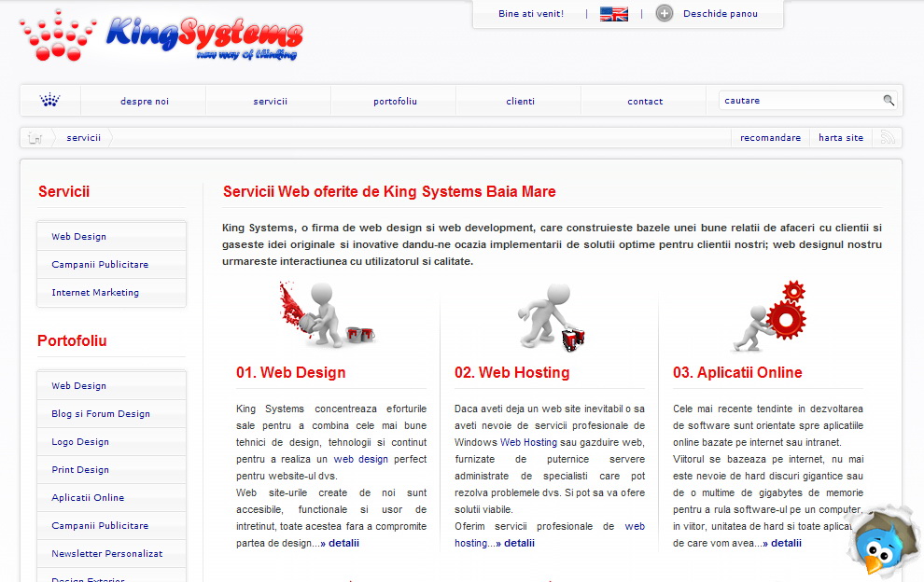Open the harta site link
This screenshot has height=582, width=924.
click(x=840, y=138)
